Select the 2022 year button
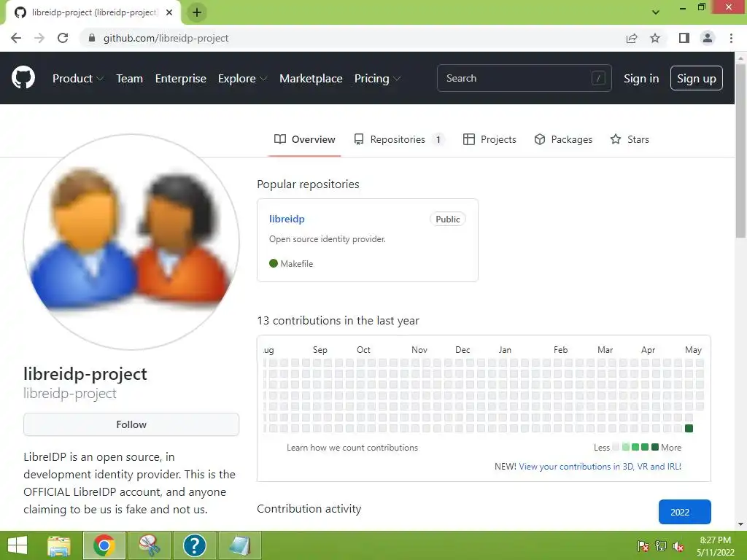The width and height of the screenshot is (747, 560). (x=684, y=512)
